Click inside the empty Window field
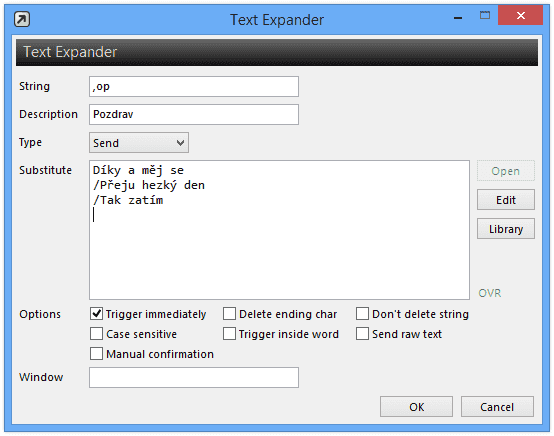The width and height of the screenshot is (554, 436). pos(194,377)
